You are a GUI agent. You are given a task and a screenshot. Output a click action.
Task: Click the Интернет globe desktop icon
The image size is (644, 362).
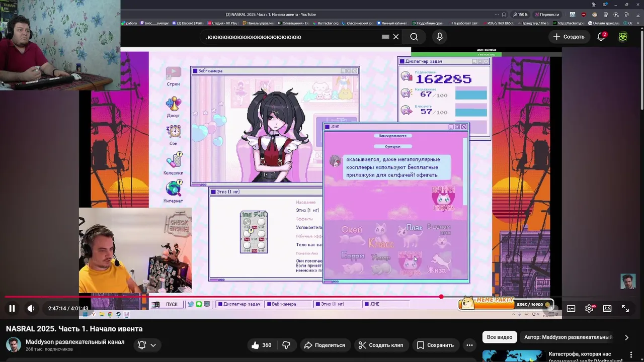click(x=174, y=192)
